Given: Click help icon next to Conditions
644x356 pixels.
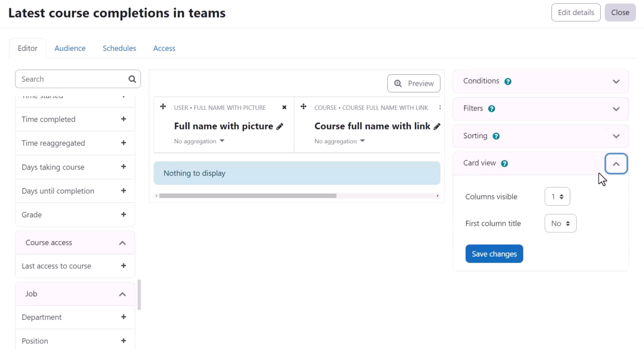Looking at the screenshot, I should click(508, 81).
